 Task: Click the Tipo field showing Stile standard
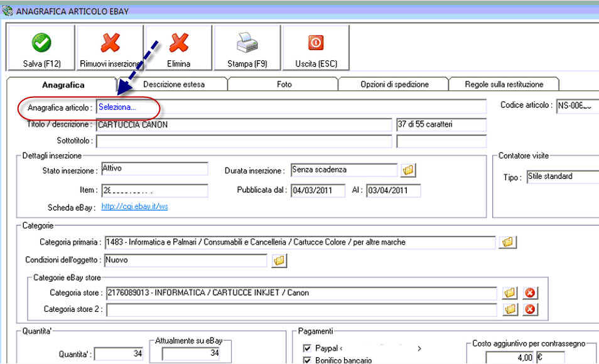[x=563, y=177]
